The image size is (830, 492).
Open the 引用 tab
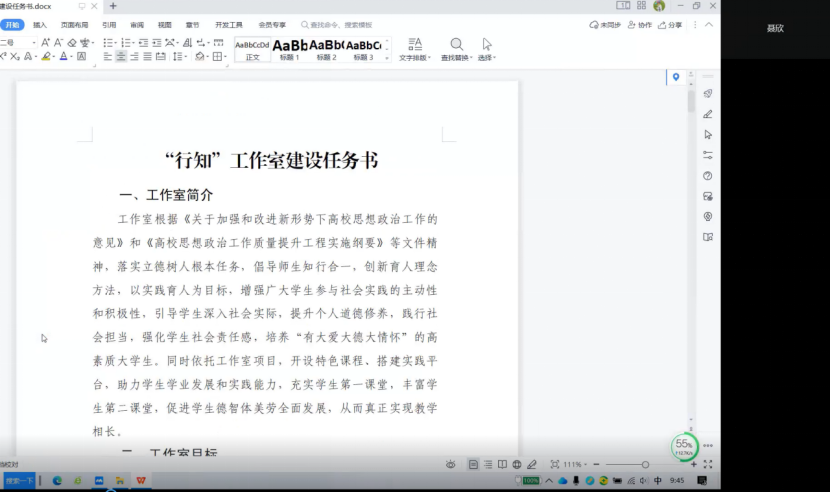pyautogui.click(x=109, y=25)
